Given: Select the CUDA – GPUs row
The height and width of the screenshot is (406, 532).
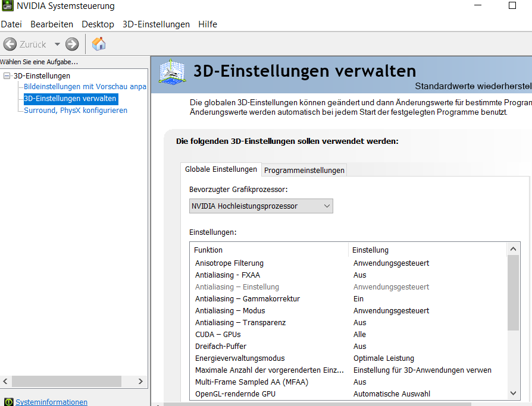Looking at the screenshot, I should click(348, 335).
